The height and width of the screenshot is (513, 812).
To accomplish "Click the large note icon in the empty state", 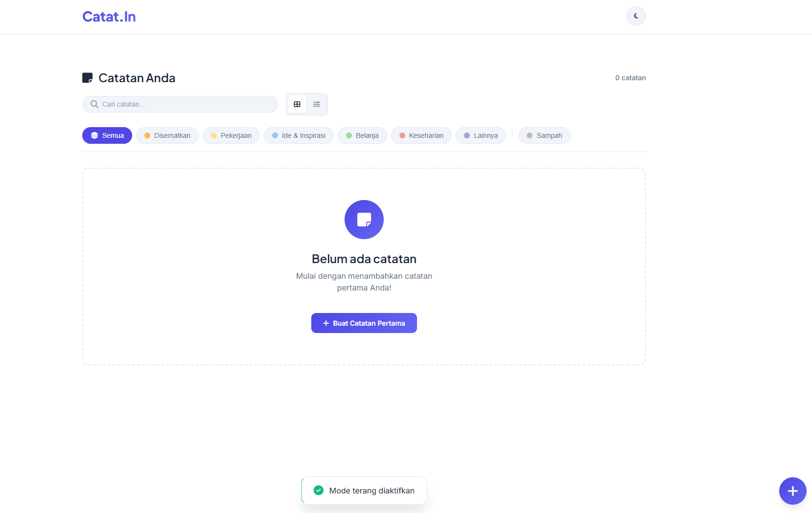I will [364, 220].
